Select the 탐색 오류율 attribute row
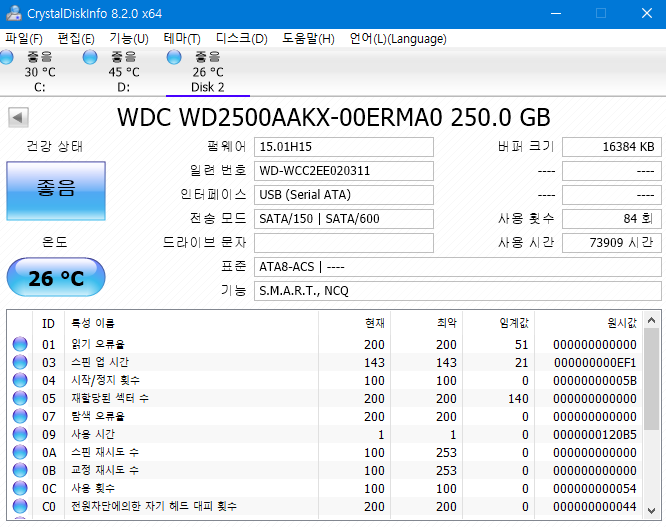This screenshot has height=527, width=666. coord(325,416)
